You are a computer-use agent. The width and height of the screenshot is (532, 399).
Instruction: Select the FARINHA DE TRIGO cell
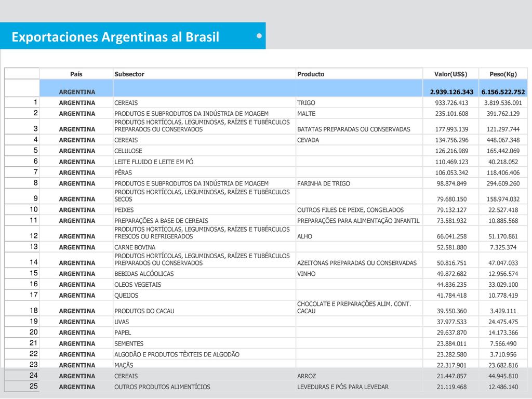324,183
